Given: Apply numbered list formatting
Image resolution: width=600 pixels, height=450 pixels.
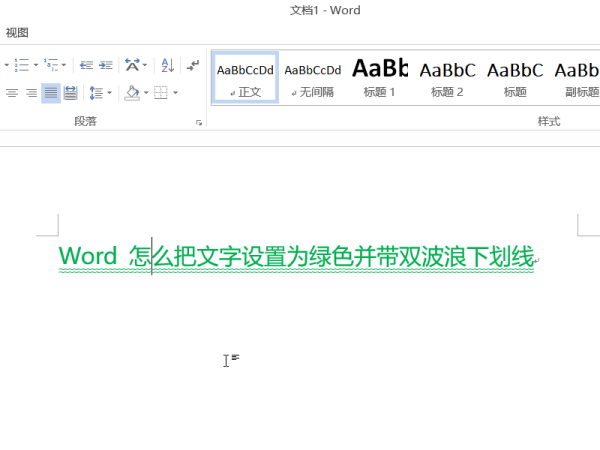Looking at the screenshot, I should [x=21, y=65].
